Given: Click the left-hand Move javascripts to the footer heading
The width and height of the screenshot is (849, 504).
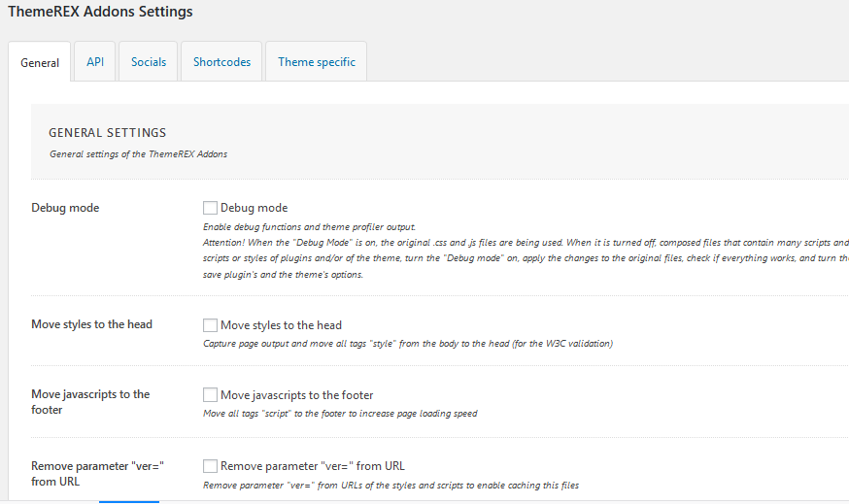Looking at the screenshot, I should tap(90, 402).
